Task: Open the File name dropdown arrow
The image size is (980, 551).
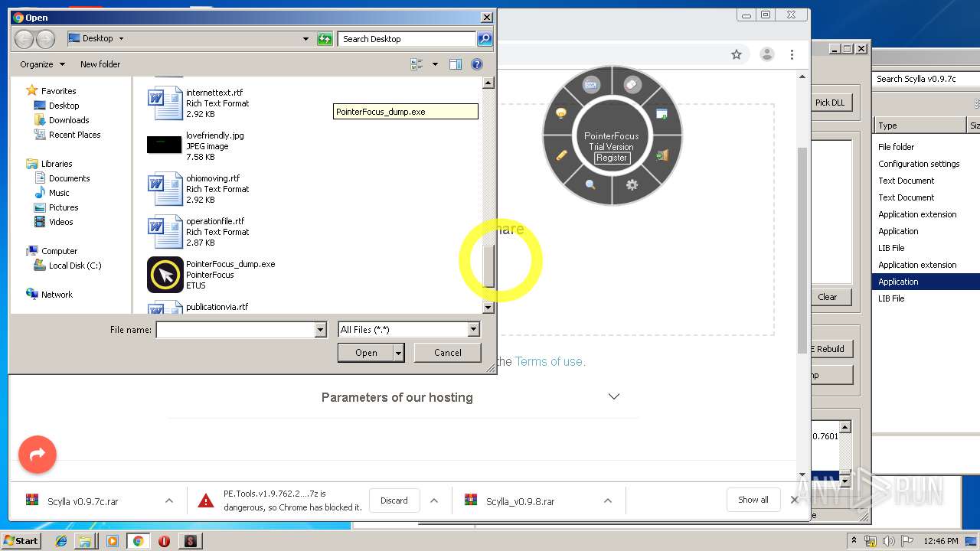Action: [321, 330]
